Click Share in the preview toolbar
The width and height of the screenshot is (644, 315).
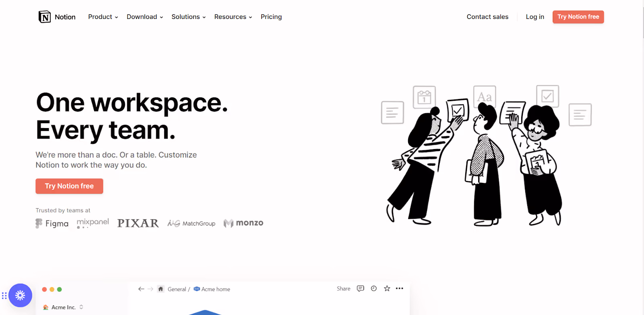click(343, 288)
